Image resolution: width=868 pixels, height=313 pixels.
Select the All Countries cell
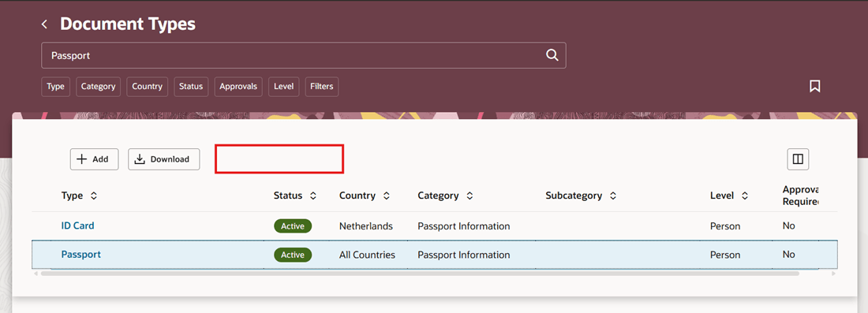367,255
